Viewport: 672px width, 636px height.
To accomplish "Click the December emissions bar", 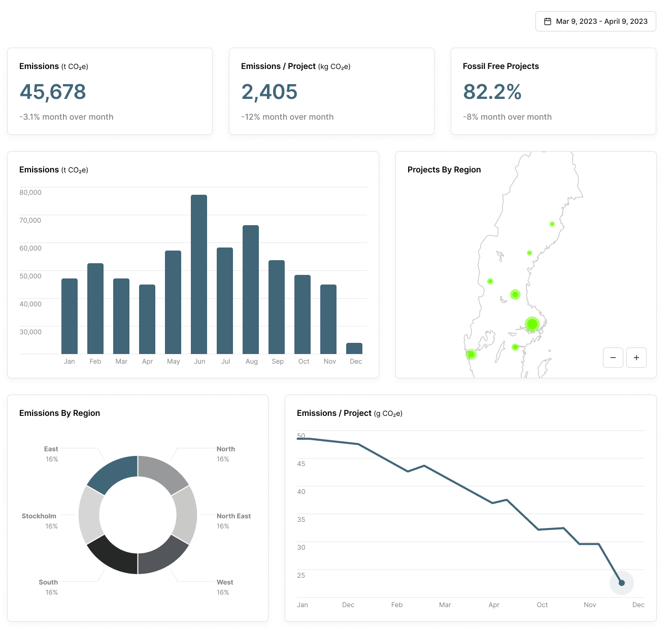I will tap(354, 348).
